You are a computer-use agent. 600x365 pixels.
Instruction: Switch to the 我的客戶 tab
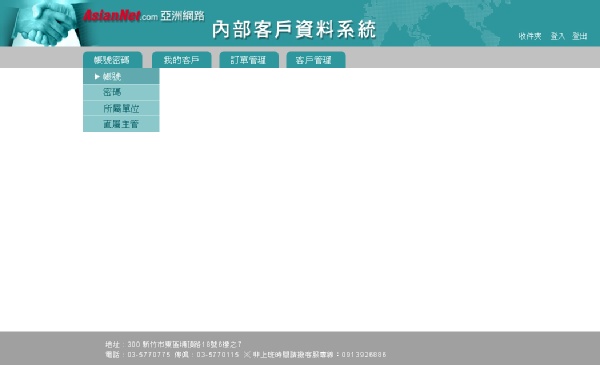182,60
